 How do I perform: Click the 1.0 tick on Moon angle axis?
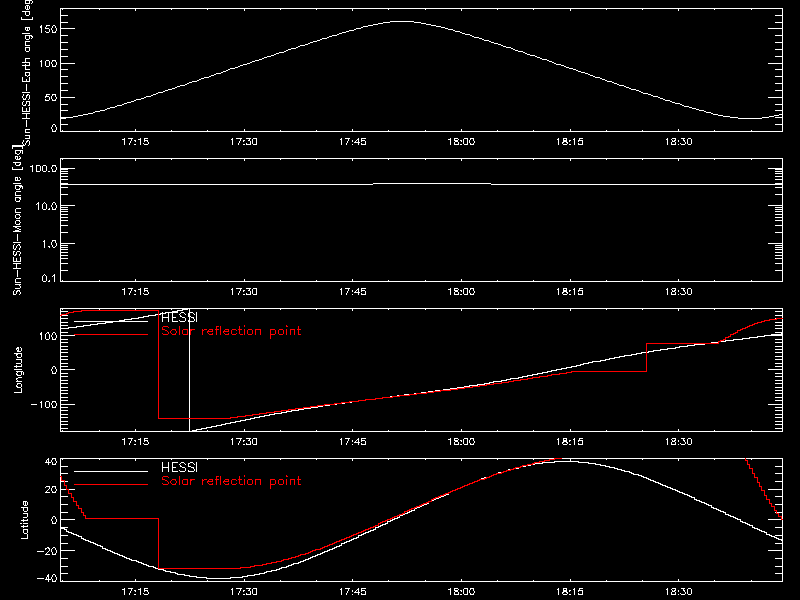(49, 244)
